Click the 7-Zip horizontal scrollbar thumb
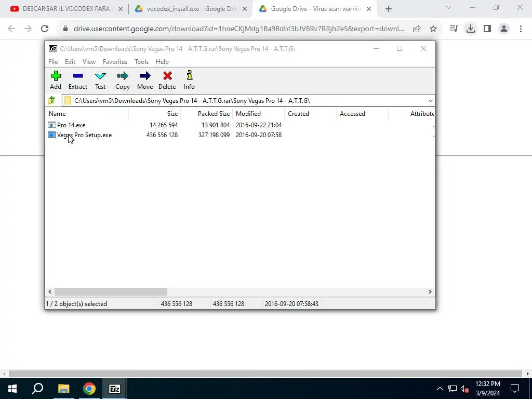Screen dimensions: 532x399 [x=111, y=292]
